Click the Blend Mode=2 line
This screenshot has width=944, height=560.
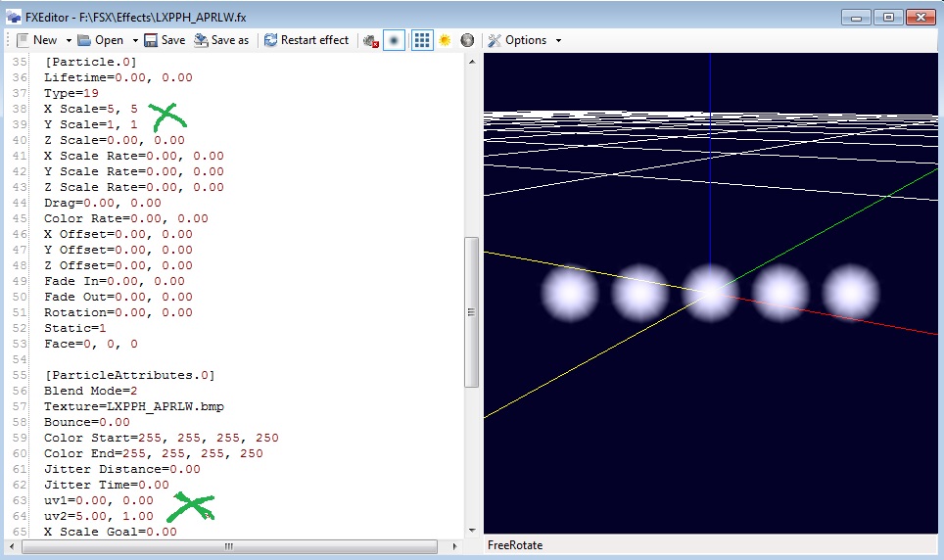click(90, 391)
